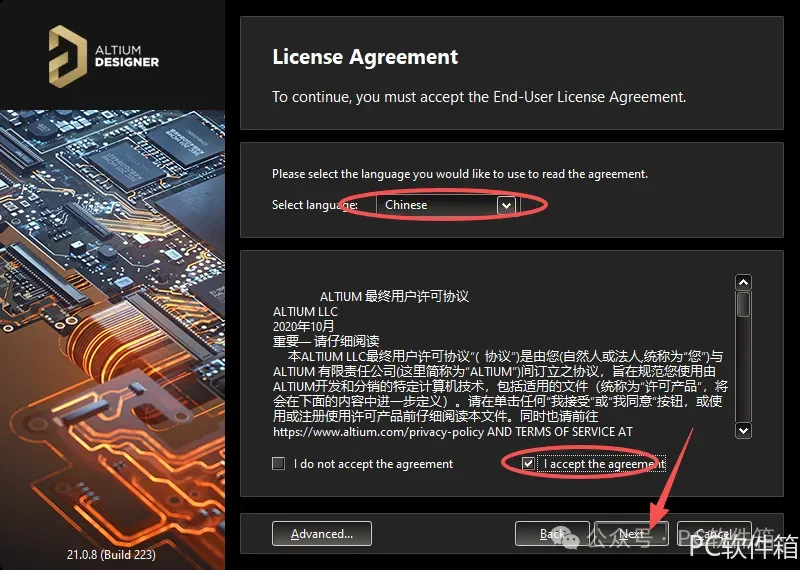
Task: Open the Advanced... installer options
Action: point(322,534)
